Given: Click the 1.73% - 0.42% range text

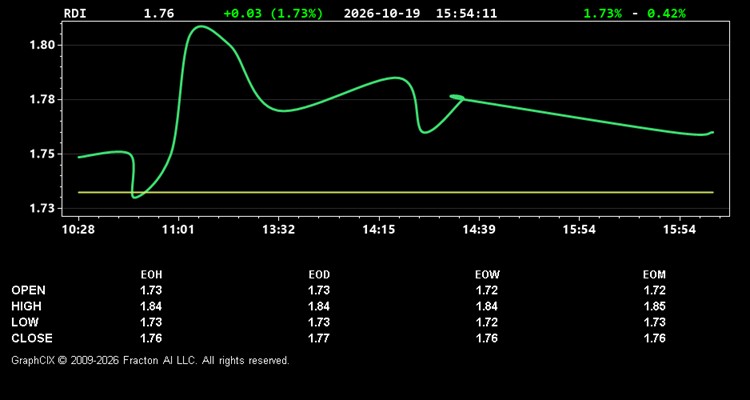Looking at the screenshot, I should pos(634,13).
